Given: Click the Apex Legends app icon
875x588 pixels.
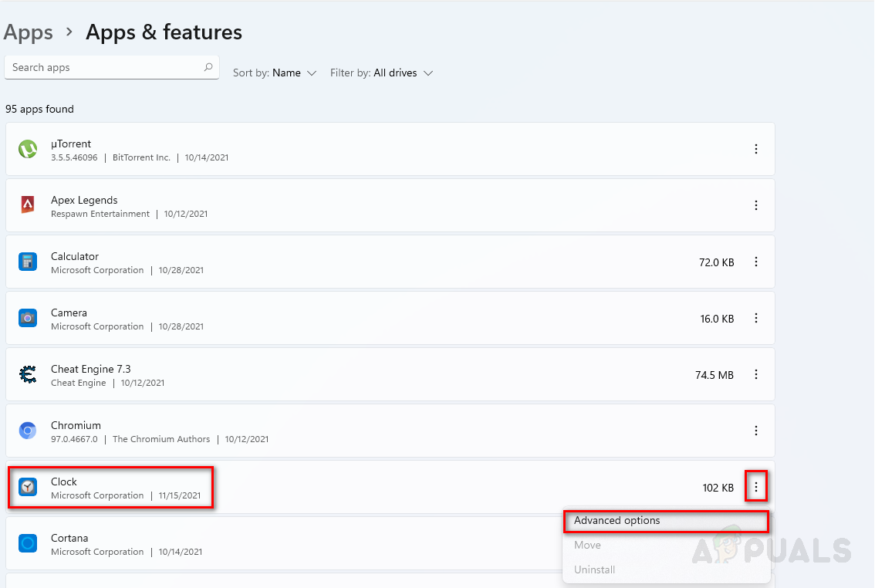Looking at the screenshot, I should pyautogui.click(x=28, y=205).
